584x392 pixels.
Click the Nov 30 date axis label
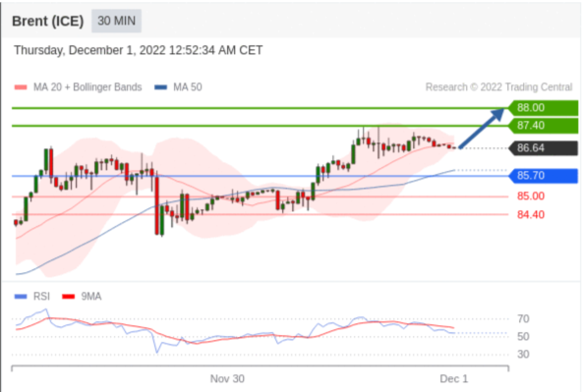coord(227,379)
